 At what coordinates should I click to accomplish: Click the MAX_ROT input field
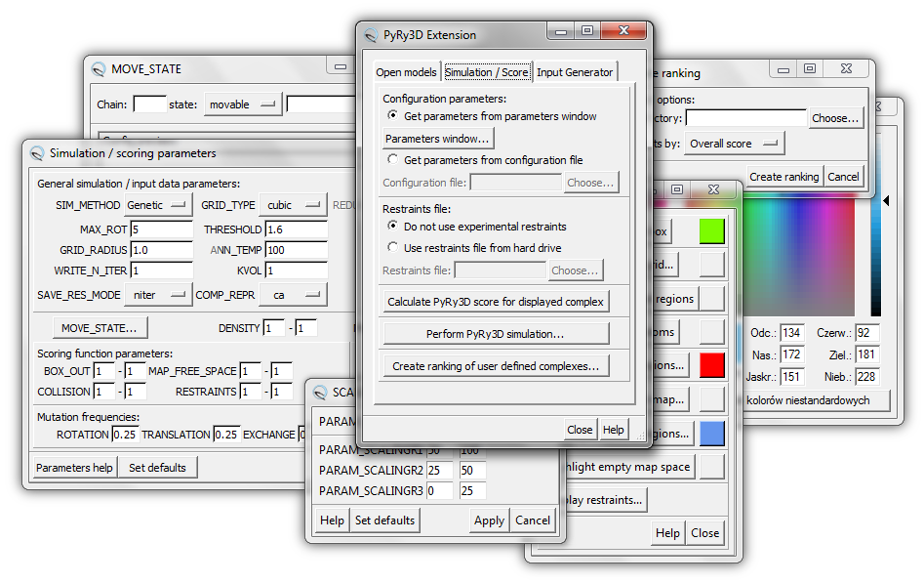coord(161,229)
